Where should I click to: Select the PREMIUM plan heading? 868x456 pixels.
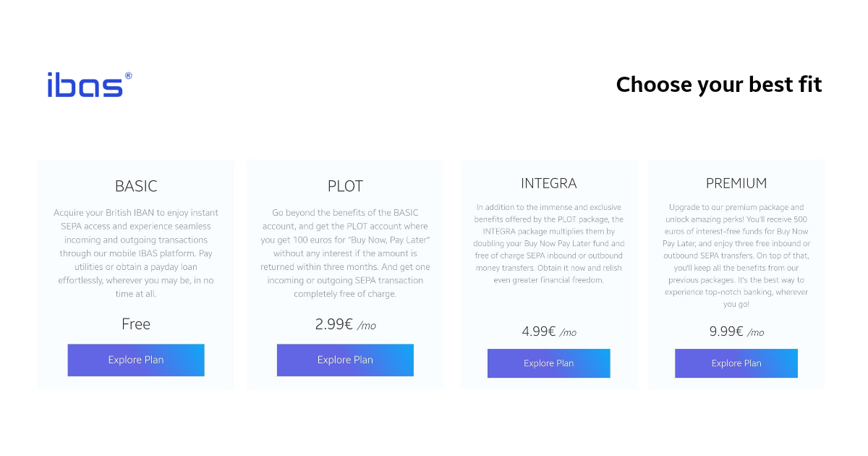click(736, 183)
